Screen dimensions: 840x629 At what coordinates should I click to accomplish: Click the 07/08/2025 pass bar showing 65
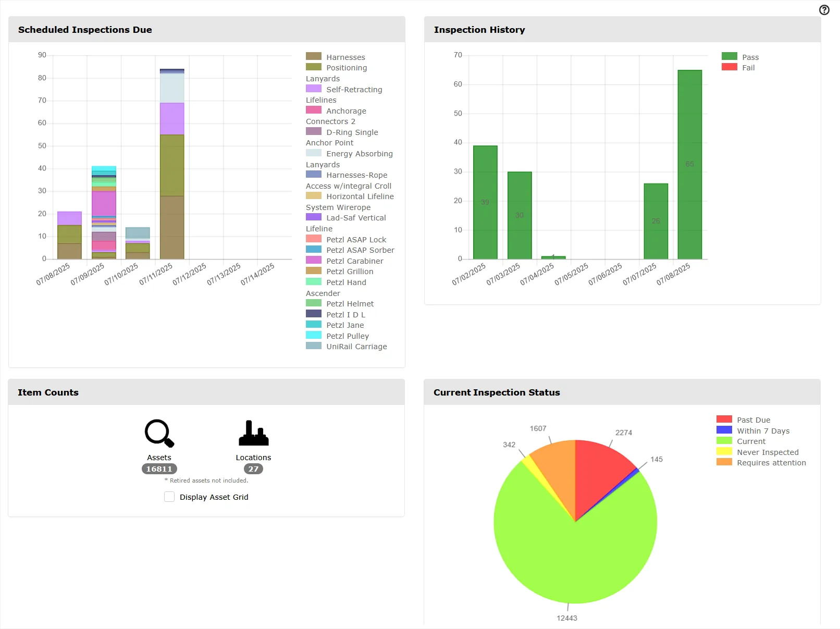689,164
